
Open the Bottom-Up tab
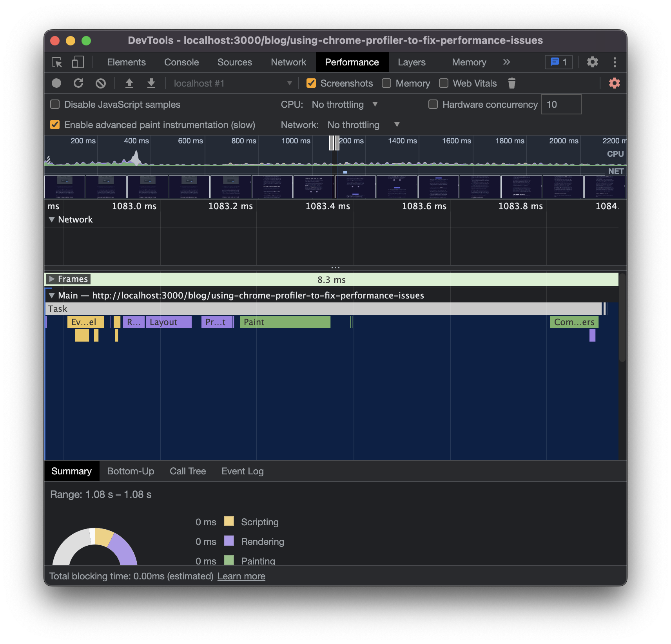131,471
